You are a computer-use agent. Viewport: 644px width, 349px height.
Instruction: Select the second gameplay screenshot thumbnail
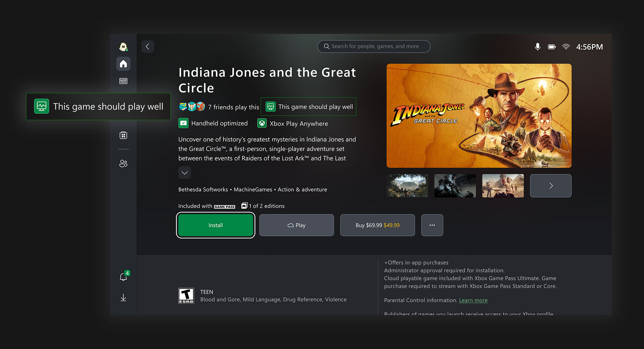tap(455, 186)
